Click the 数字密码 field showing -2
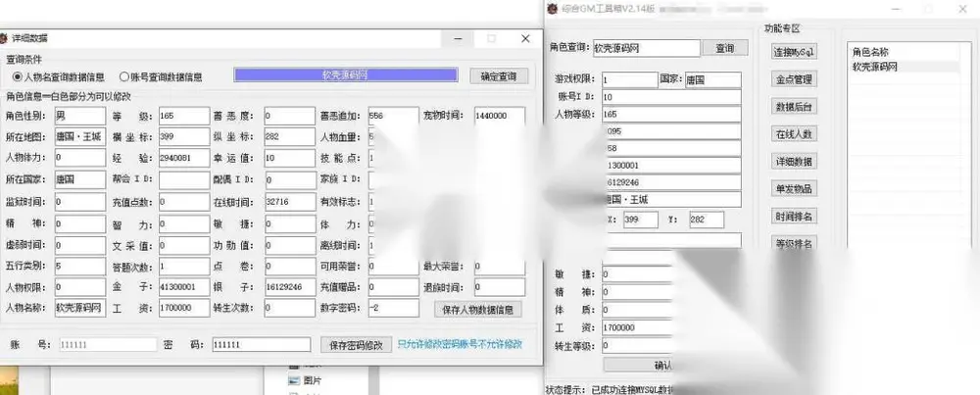This screenshot has width=980, height=395. [x=393, y=308]
